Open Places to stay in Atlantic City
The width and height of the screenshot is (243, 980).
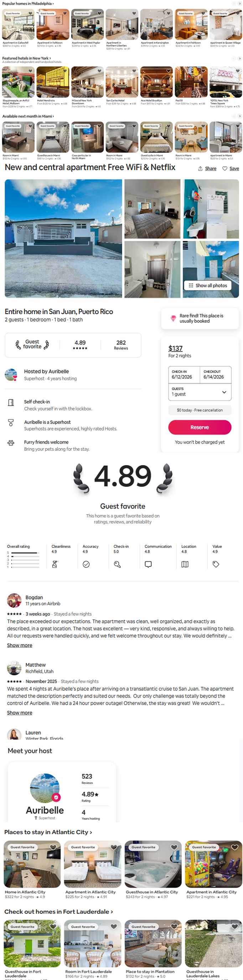point(48,832)
